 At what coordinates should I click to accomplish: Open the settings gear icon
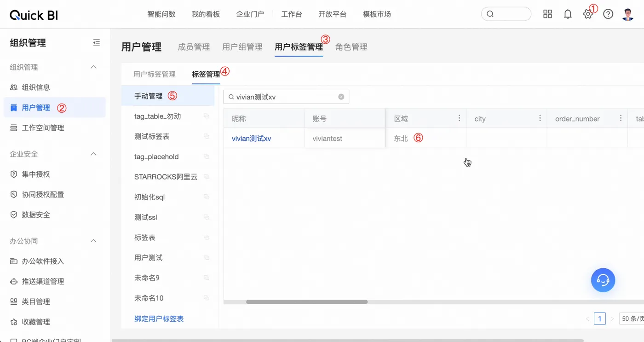[x=588, y=14]
